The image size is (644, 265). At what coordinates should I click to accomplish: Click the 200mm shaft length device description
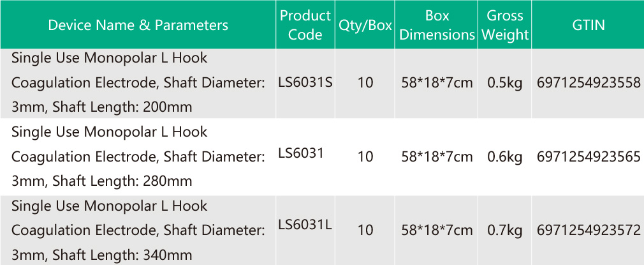click(x=138, y=82)
